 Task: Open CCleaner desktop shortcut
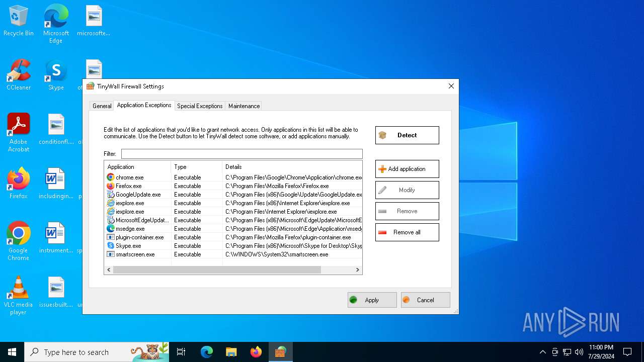[19, 75]
